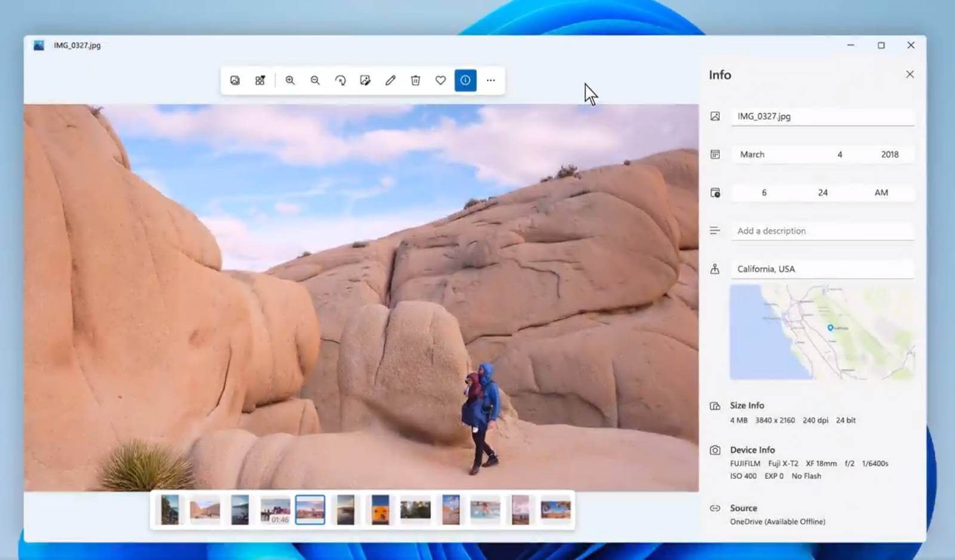
Task: Open the collection grid with heart icon
Action: click(260, 81)
